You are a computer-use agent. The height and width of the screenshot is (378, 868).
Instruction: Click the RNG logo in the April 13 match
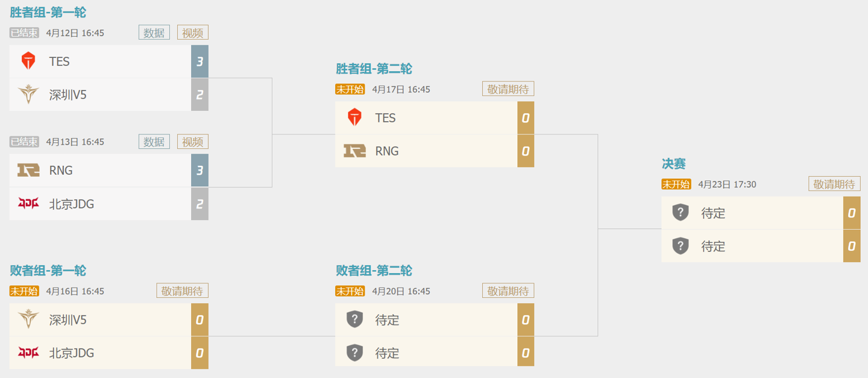coord(28,171)
